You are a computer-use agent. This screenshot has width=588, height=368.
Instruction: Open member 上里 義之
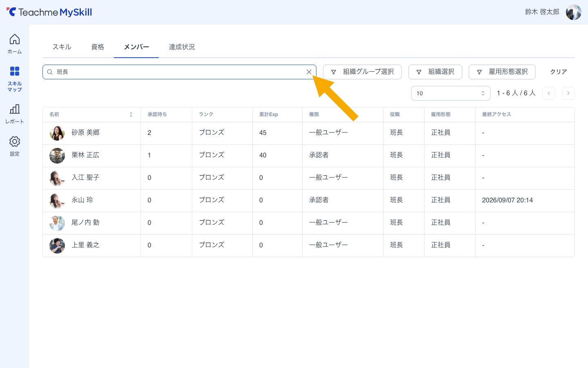tap(85, 245)
